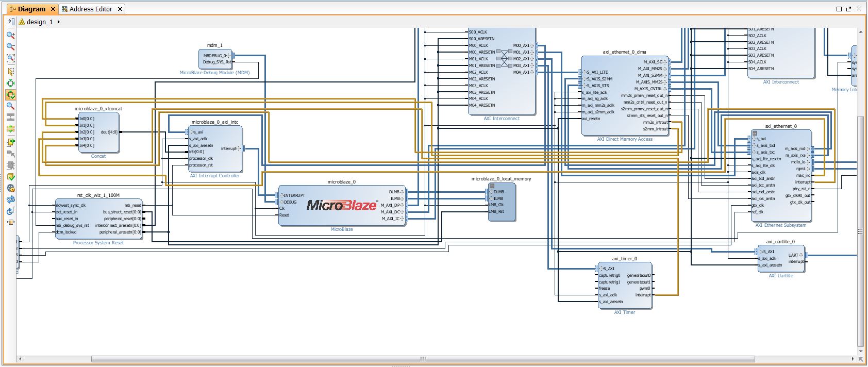This screenshot has height=367, width=868.
Task: Toggle the highlighted Auto-fit Selection button
Action: click(10, 95)
